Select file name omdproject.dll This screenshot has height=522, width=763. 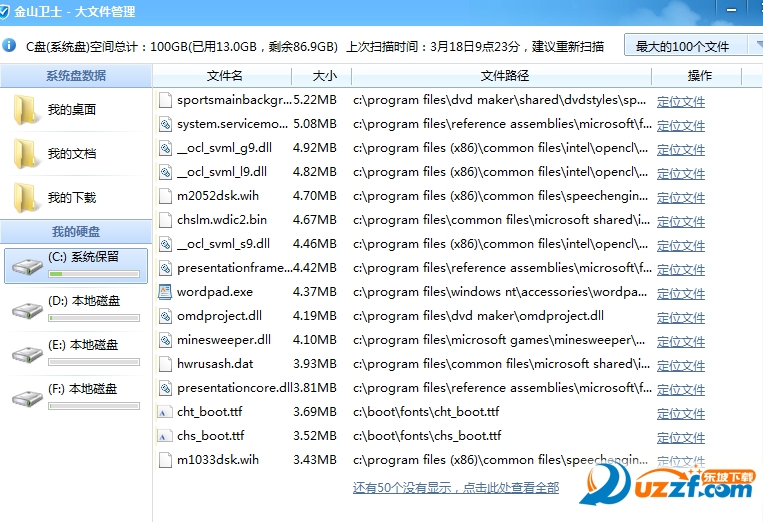click(219, 316)
